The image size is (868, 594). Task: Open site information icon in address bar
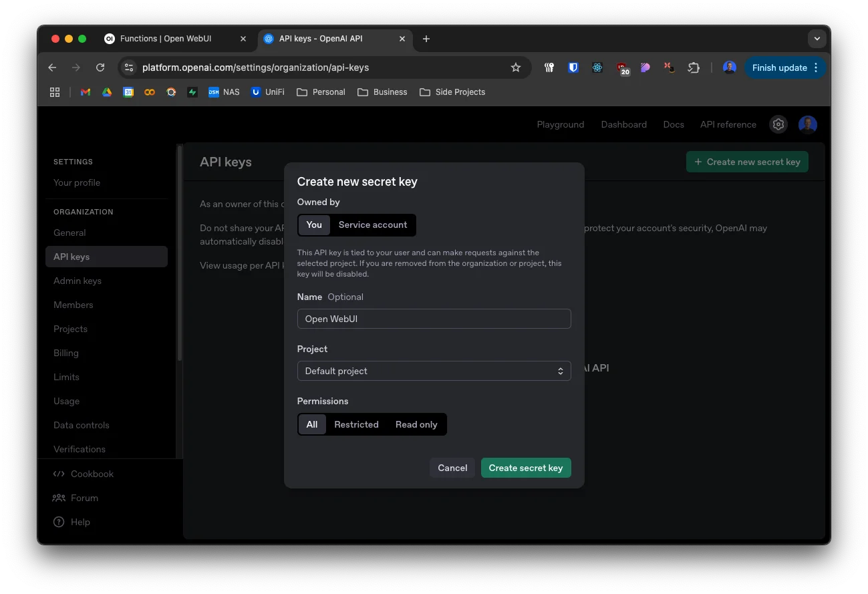pos(129,67)
